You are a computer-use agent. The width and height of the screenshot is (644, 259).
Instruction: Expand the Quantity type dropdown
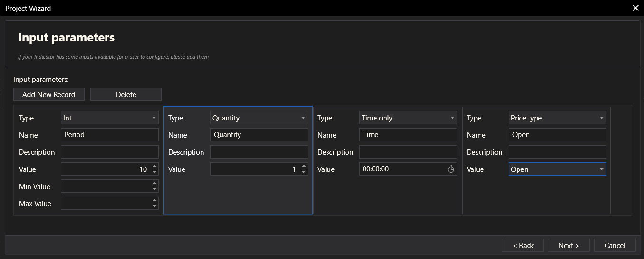point(259,118)
